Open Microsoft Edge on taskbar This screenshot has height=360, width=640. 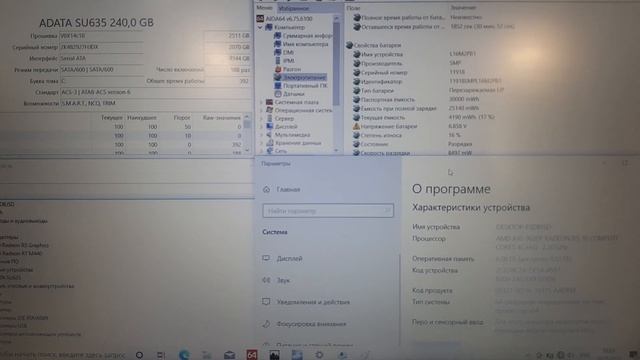(x=184, y=355)
